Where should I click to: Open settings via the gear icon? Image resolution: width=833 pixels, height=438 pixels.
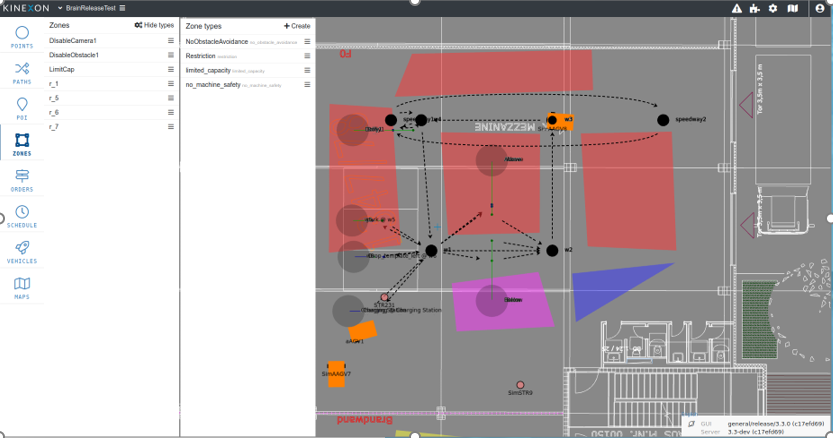point(772,8)
